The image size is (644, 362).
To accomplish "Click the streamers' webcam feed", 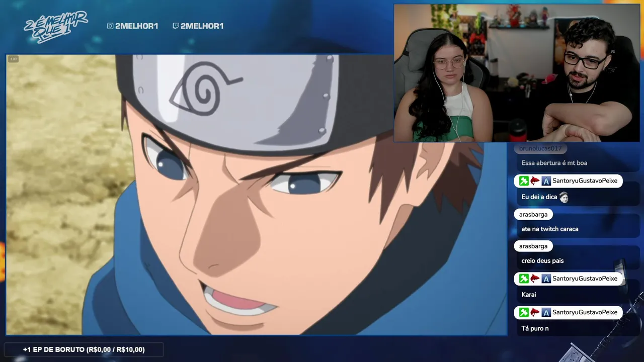I will pos(517,73).
